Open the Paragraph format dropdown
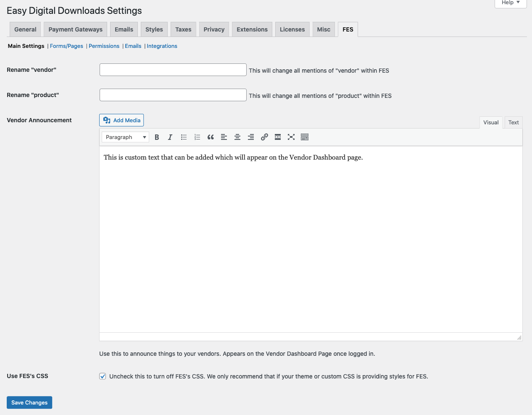This screenshot has height=415, width=532. [x=125, y=137]
